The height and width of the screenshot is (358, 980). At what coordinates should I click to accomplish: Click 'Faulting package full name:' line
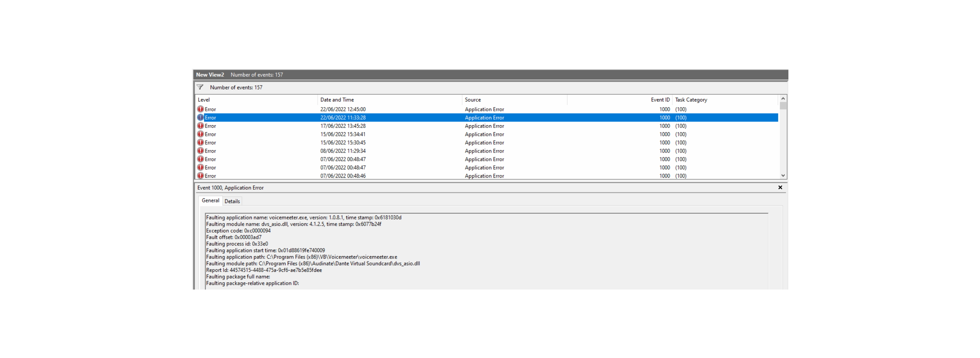238,277
